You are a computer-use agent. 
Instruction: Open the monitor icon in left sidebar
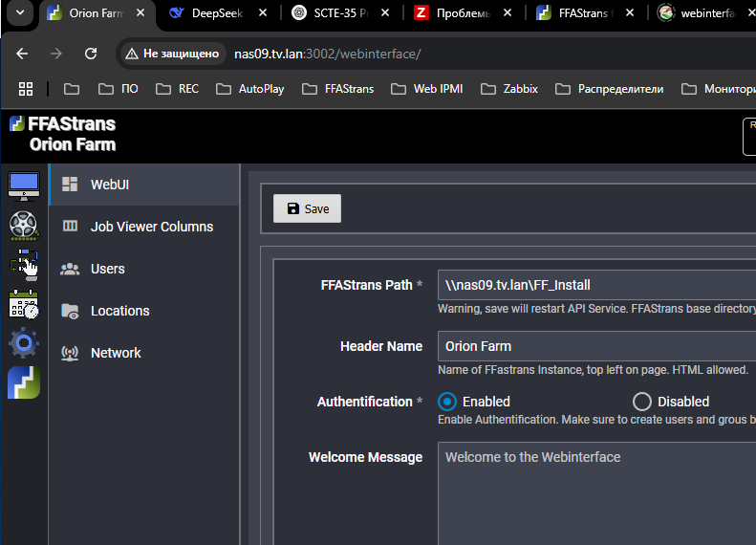(24, 186)
